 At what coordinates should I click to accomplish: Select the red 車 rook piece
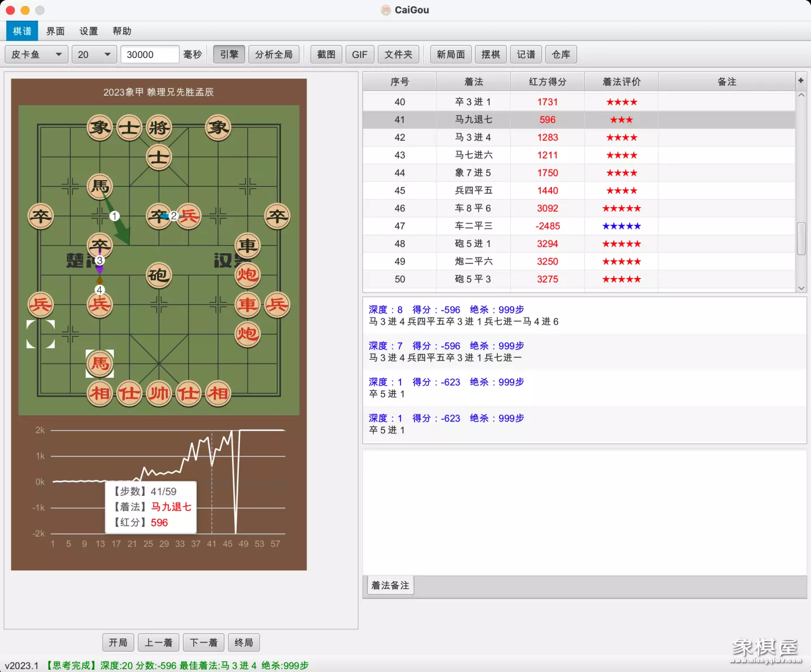[247, 304]
